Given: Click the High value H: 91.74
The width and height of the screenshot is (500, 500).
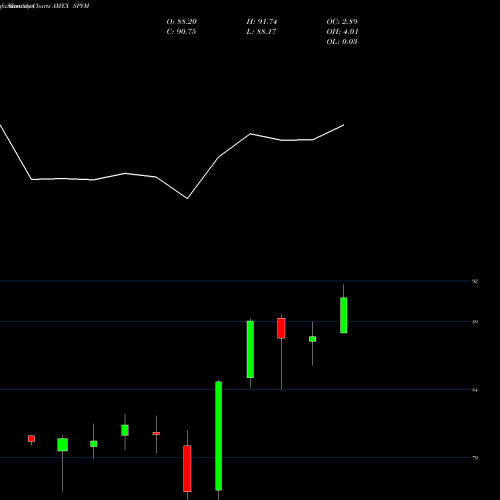Looking at the screenshot, I should coord(262,22).
